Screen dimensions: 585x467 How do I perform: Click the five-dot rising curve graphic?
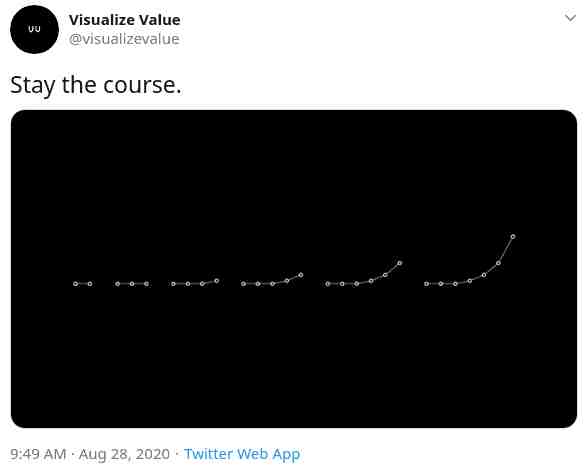point(272,280)
